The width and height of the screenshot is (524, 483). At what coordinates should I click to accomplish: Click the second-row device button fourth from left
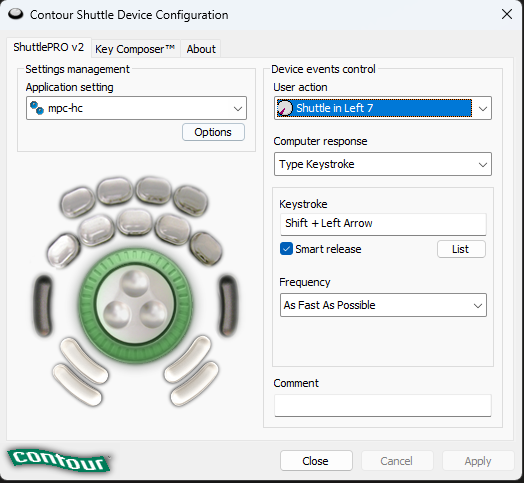(x=172, y=229)
